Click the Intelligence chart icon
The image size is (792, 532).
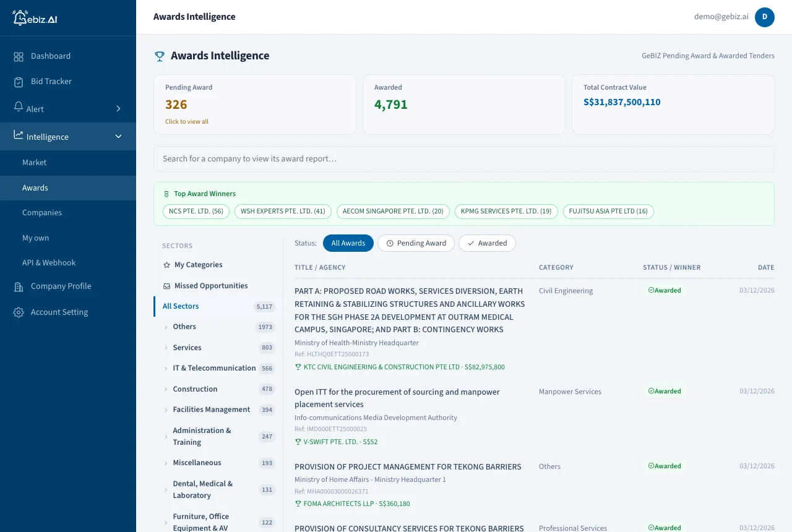[x=19, y=135]
